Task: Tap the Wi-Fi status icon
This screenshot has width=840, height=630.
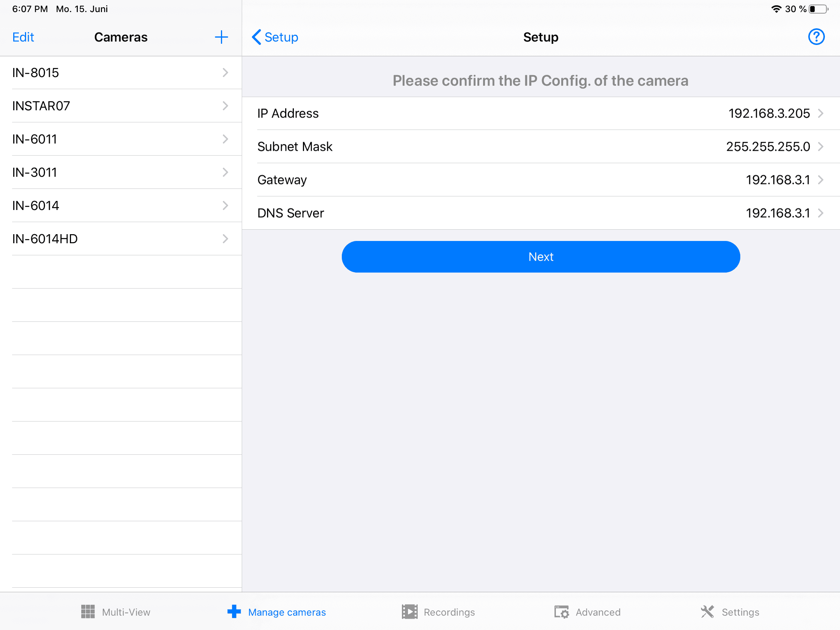Action: click(776, 9)
